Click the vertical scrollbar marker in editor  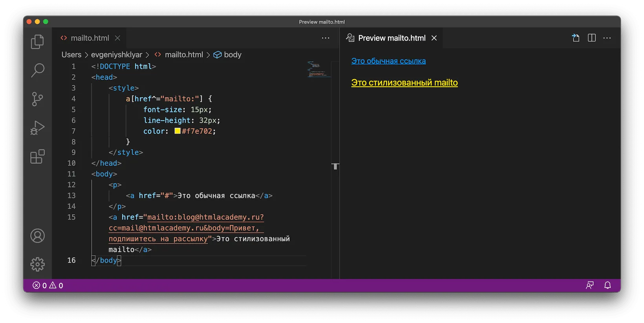(335, 166)
